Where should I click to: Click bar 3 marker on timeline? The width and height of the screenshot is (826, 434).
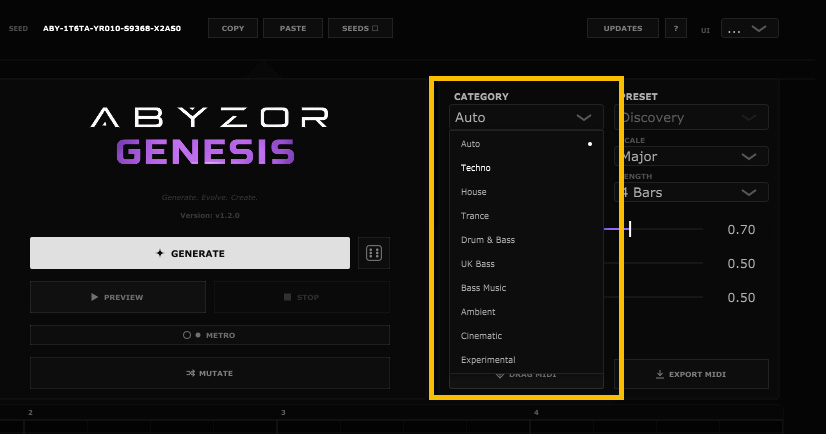point(283,412)
